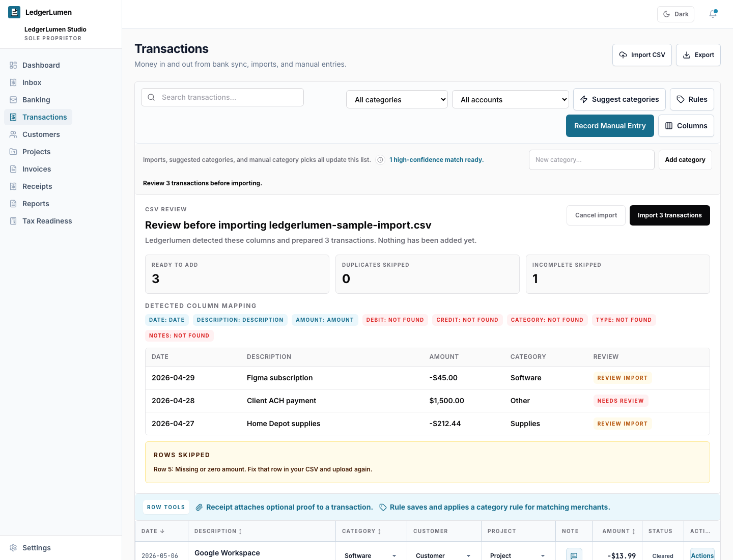
Task: Open the notifications bell
Action: click(x=713, y=14)
